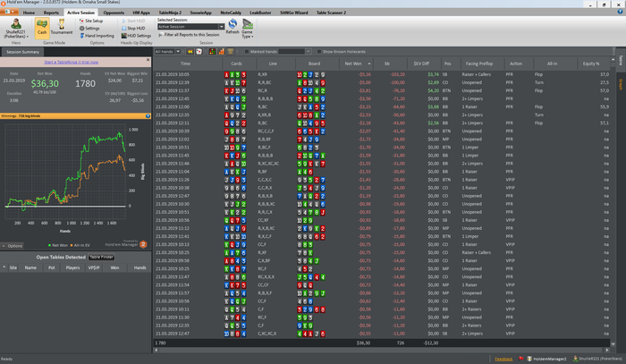626x364 pixels.
Task: Toggle the Marked hands checkbox
Action: 247,52
